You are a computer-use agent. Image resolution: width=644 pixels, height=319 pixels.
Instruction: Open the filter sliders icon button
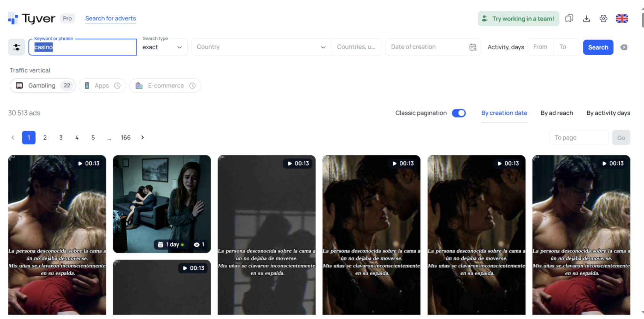pyautogui.click(x=17, y=47)
